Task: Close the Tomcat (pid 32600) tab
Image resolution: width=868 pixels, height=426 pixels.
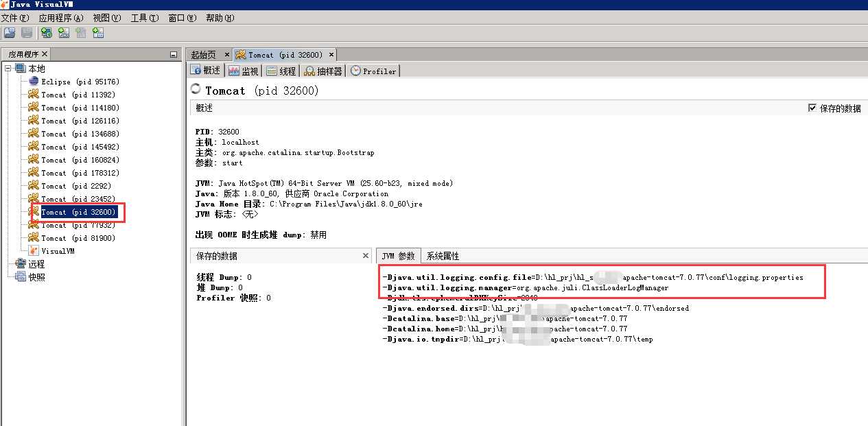Action: pyautogui.click(x=331, y=55)
